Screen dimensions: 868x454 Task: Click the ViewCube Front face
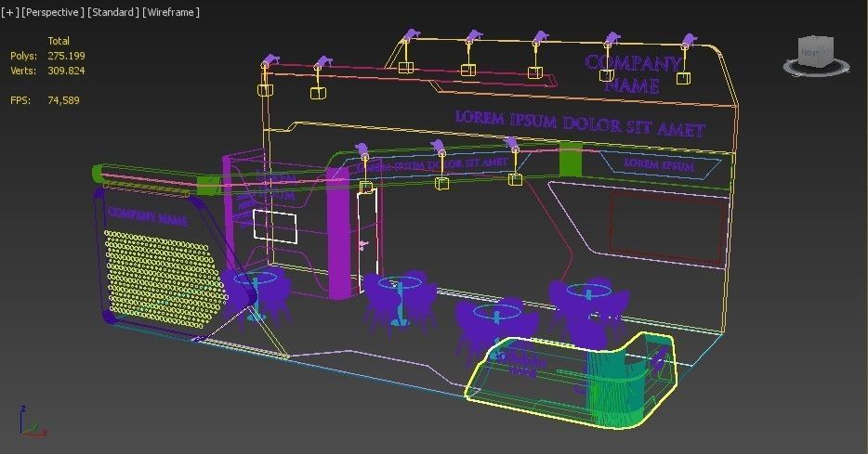(x=810, y=53)
